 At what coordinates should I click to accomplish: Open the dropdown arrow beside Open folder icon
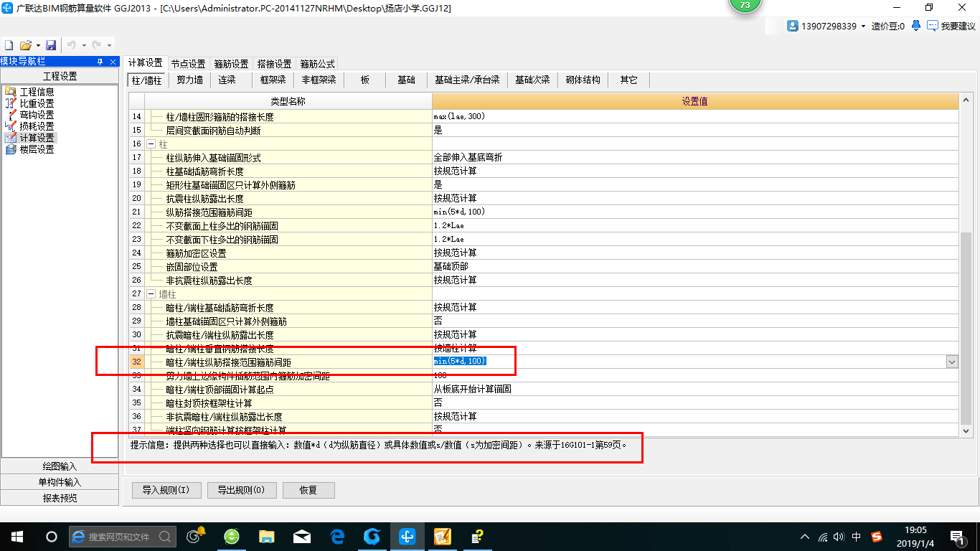(38, 45)
